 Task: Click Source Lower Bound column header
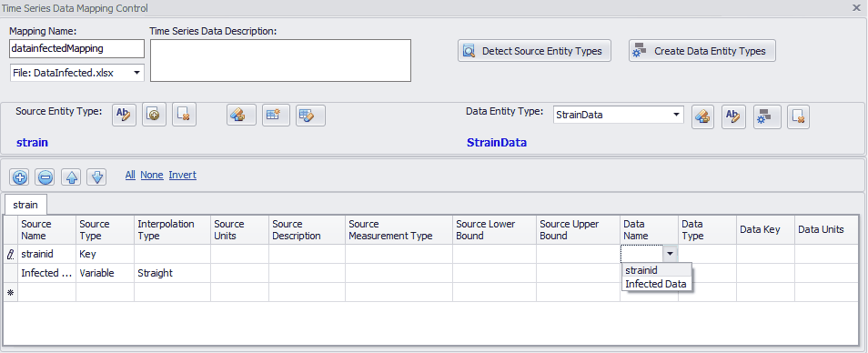pyautogui.click(x=494, y=229)
